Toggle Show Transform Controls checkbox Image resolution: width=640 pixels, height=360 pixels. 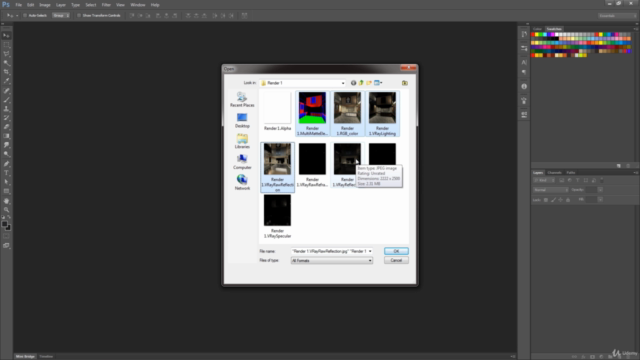[x=79, y=16]
